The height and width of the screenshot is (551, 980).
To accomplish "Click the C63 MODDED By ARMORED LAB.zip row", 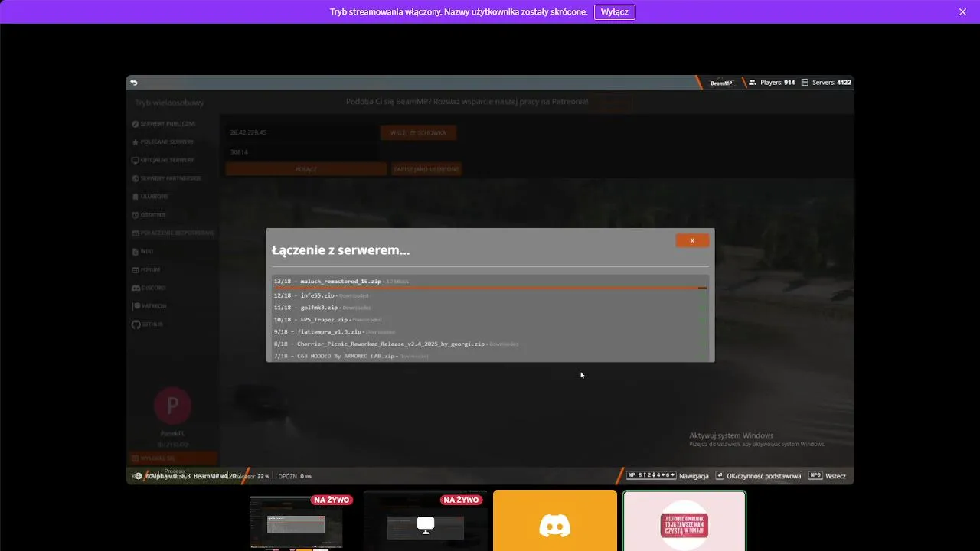I will (488, 356).
